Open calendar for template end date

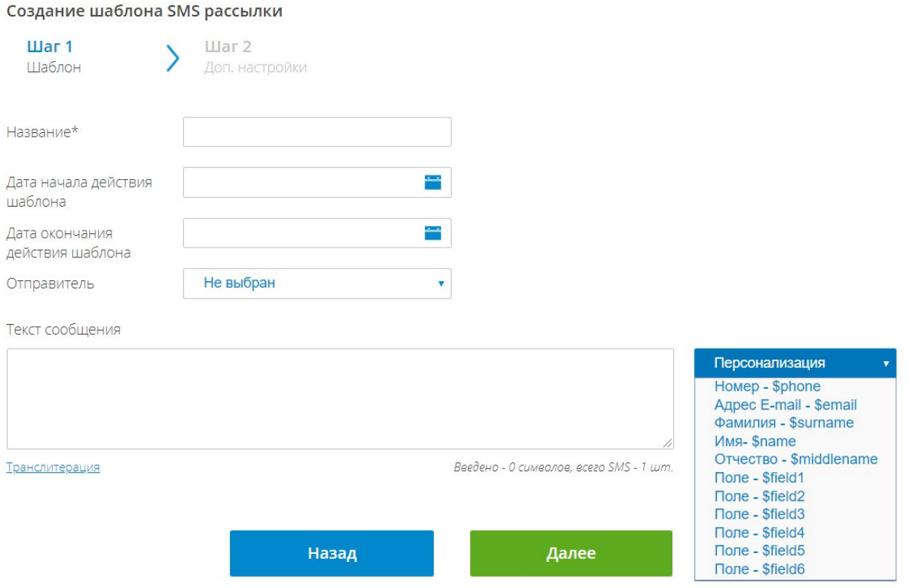(433, 233)
